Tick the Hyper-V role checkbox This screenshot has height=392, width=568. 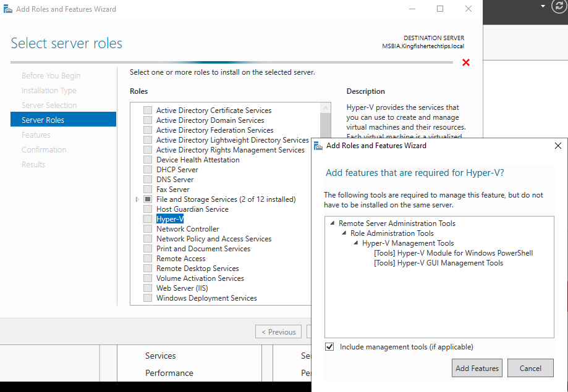(148, 219)
